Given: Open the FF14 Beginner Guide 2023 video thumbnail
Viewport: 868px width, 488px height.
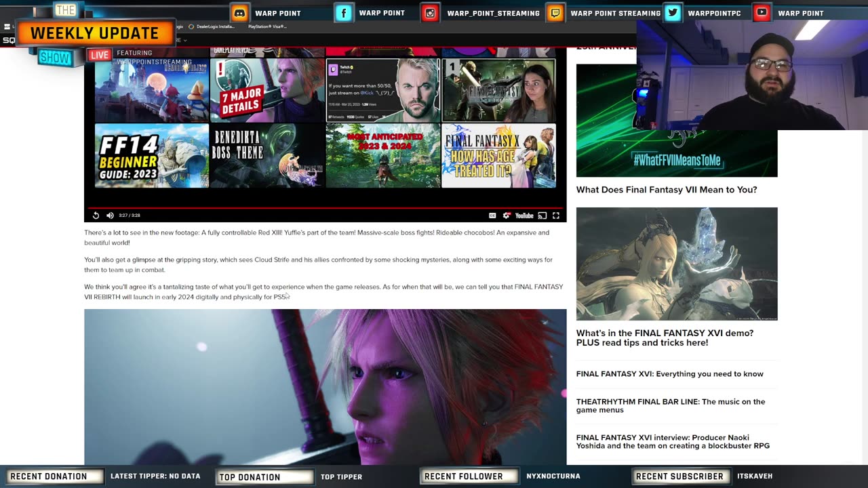Looking at the screenshot, I should 152,156.
